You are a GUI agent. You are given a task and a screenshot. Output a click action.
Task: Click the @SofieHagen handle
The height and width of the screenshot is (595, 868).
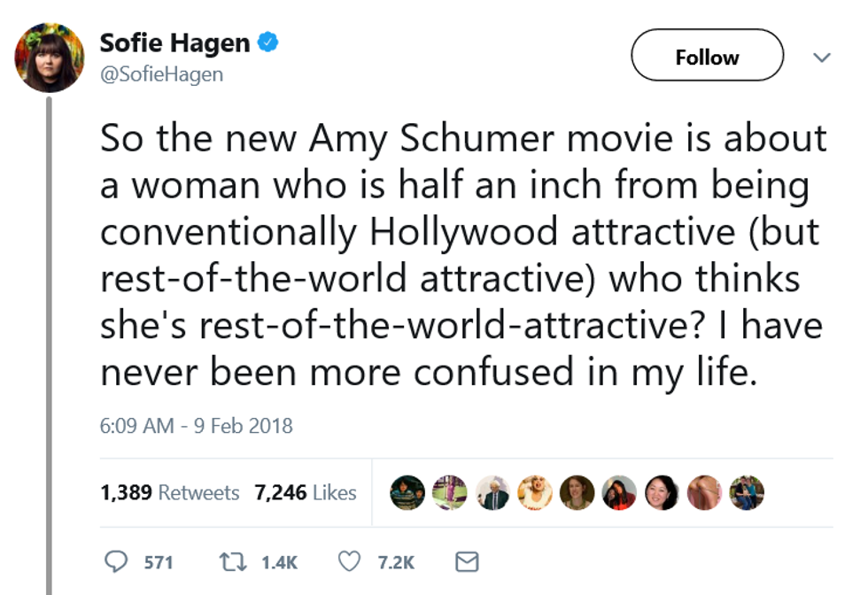tap(161, 74)
